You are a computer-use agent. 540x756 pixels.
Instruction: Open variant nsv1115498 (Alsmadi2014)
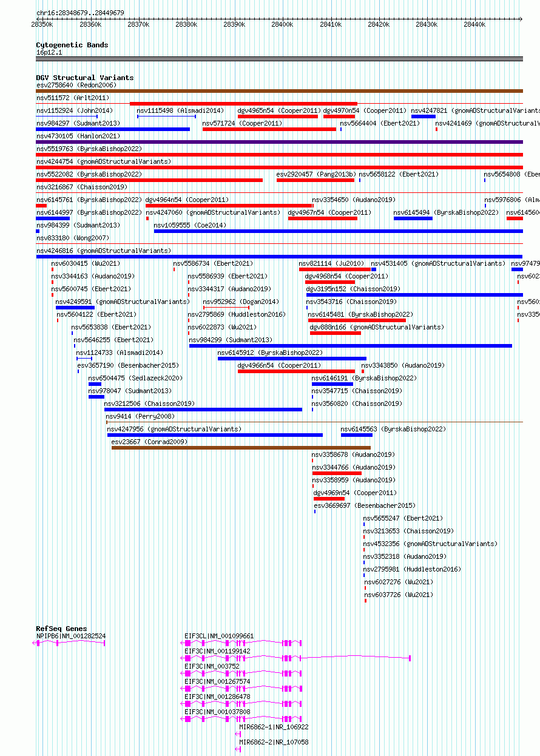pyautogui.click(x=180, y=110)
